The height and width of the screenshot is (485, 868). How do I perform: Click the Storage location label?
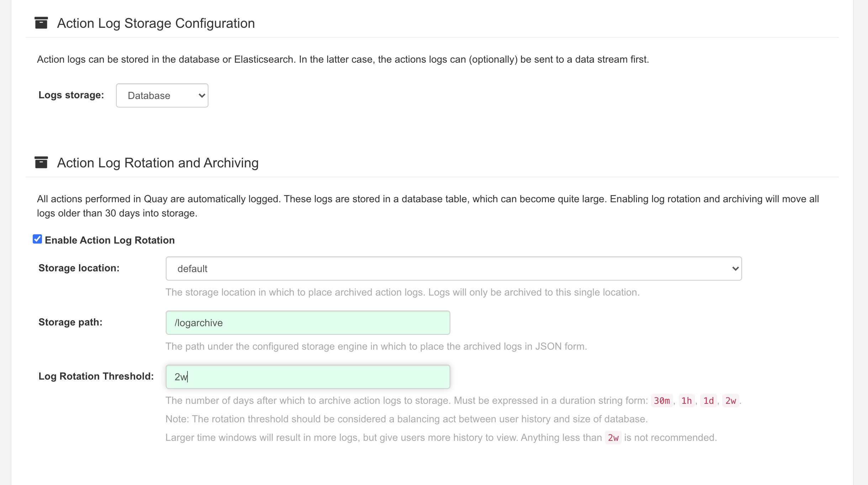[79, 268]
